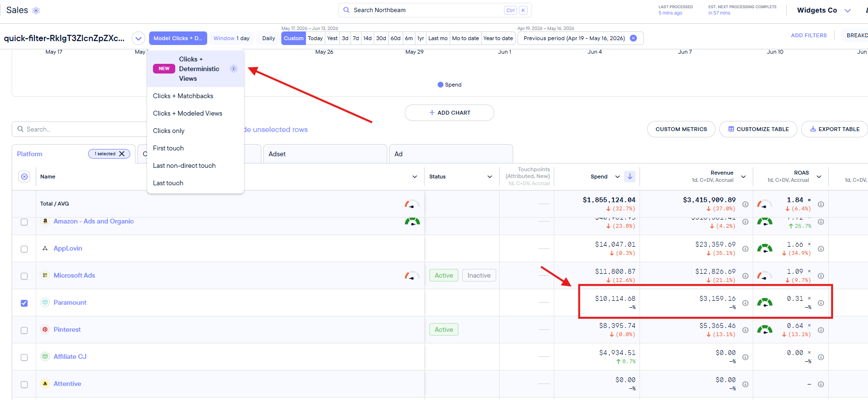Open info icon for Pinterest revenue
Image resolution: width=868 pixels, height=400 pixels.
tap(746, 330)
